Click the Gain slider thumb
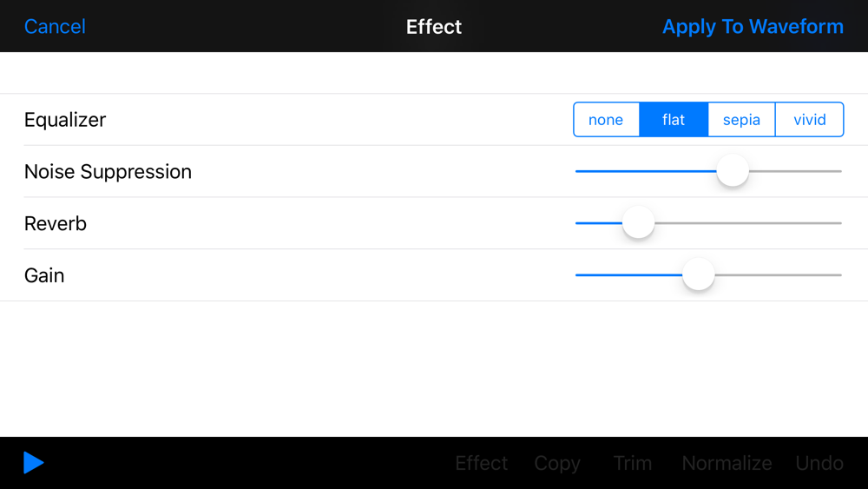This screenshot has height=489, width=868. 699,274
